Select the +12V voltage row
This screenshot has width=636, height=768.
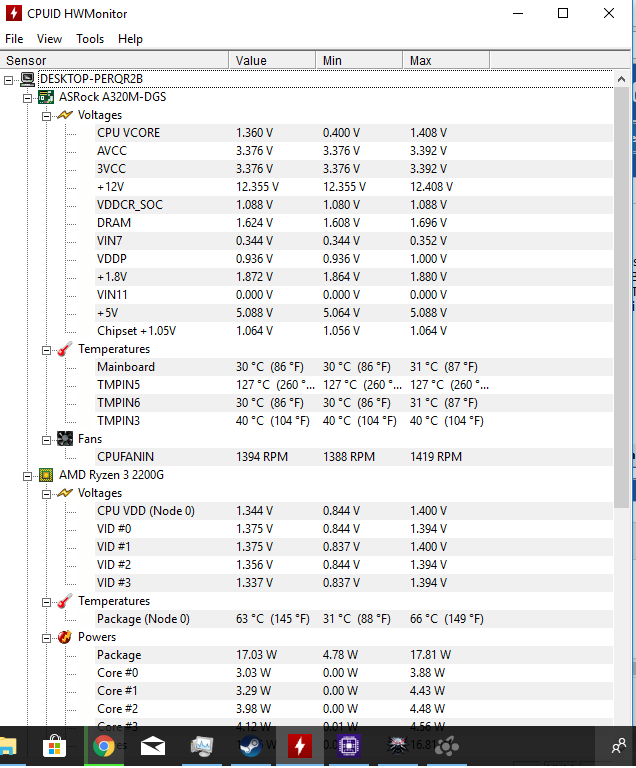tap(353, 187)
